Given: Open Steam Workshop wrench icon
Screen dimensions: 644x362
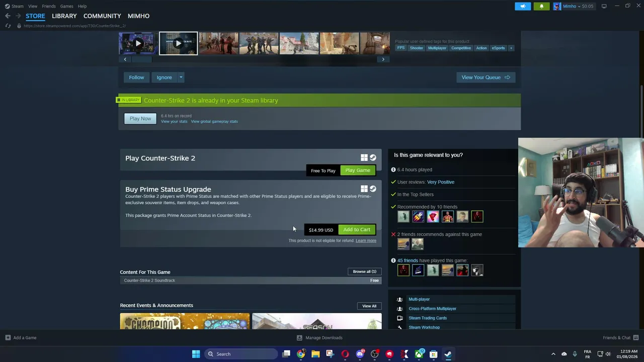Looking at the screenshot, I should [x=400, y=327].
